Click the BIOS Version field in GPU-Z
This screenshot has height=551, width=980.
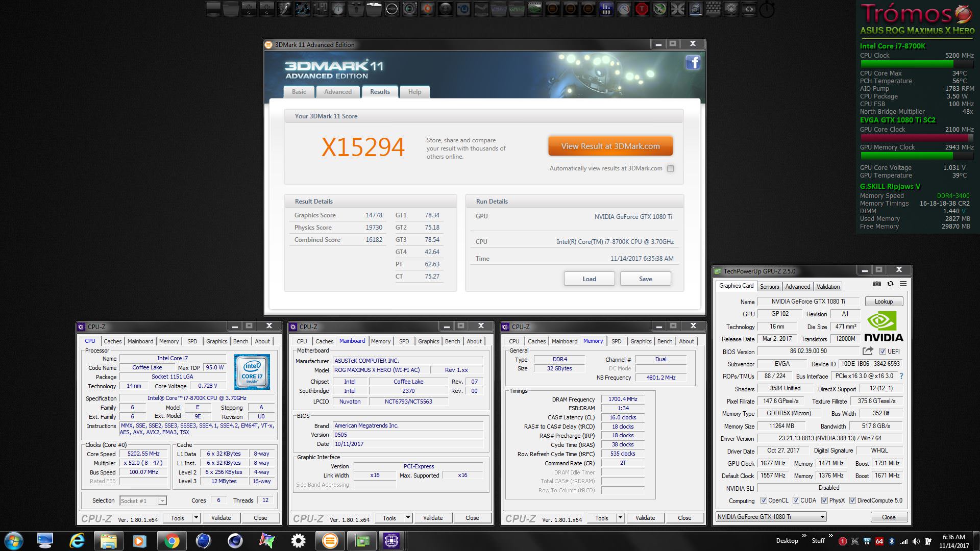[808, 351]
